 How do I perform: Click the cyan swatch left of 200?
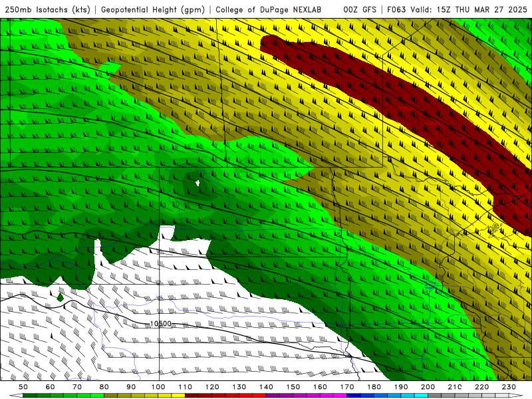coord(421,396)
